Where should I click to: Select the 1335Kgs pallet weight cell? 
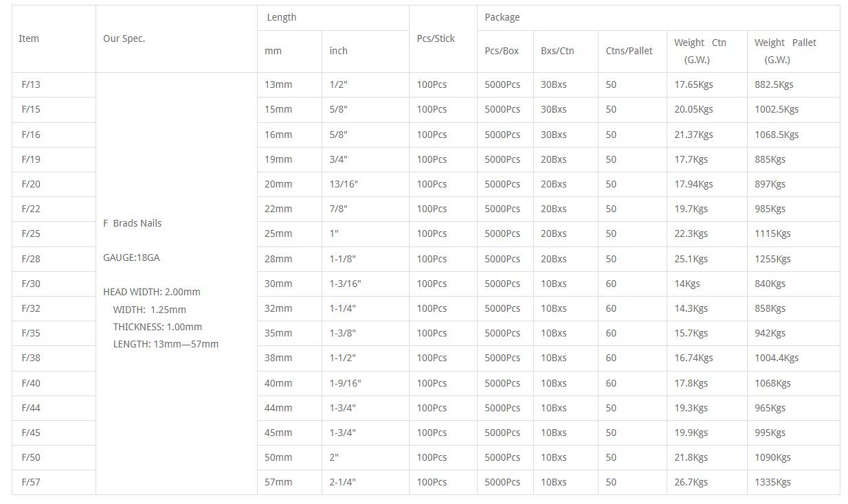coord(794,482)
